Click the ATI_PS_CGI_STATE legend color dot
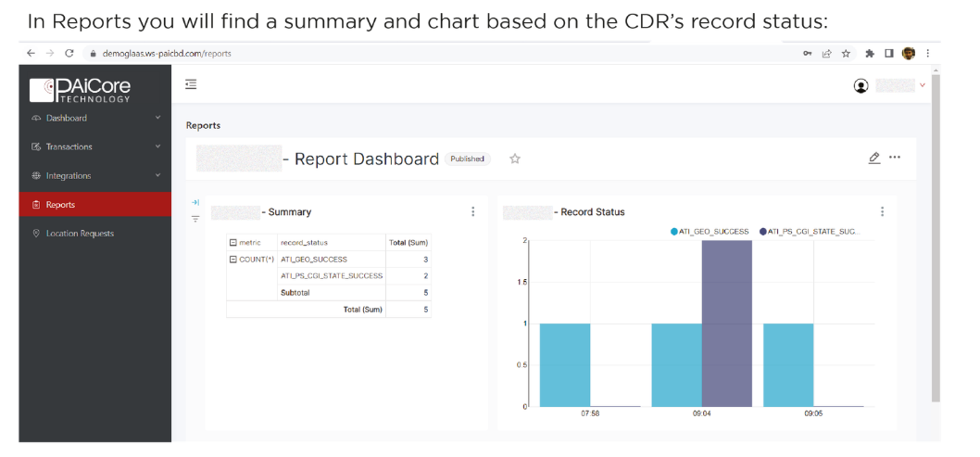980x457 pixels. coord(763,231)
